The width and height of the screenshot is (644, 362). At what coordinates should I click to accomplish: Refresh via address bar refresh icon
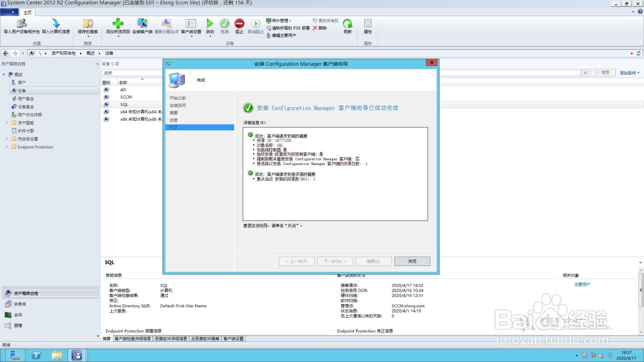point(638,53)
